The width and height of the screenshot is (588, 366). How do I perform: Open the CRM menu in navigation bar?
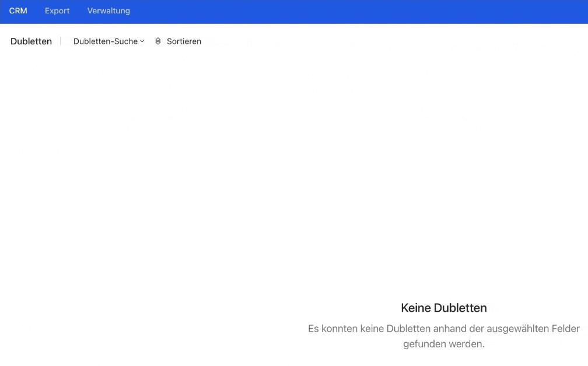[x=18, y=11]
